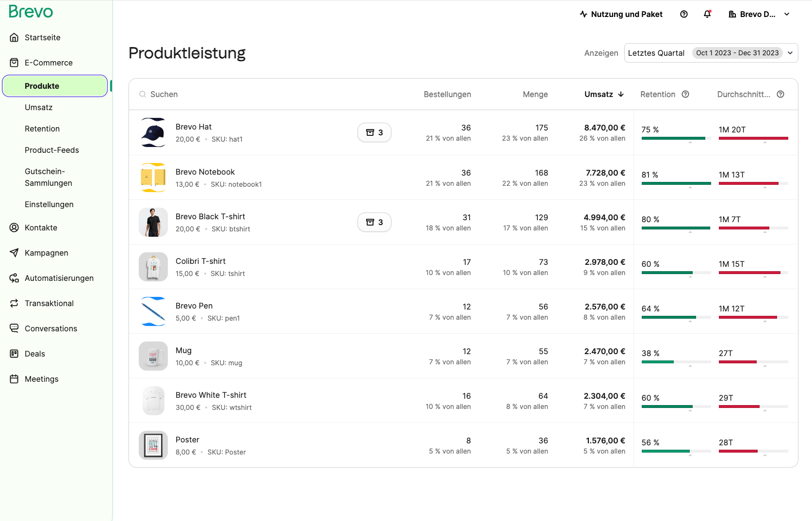
Task: Click the Brevo Pen product name
Action: (x=194, y=306)
